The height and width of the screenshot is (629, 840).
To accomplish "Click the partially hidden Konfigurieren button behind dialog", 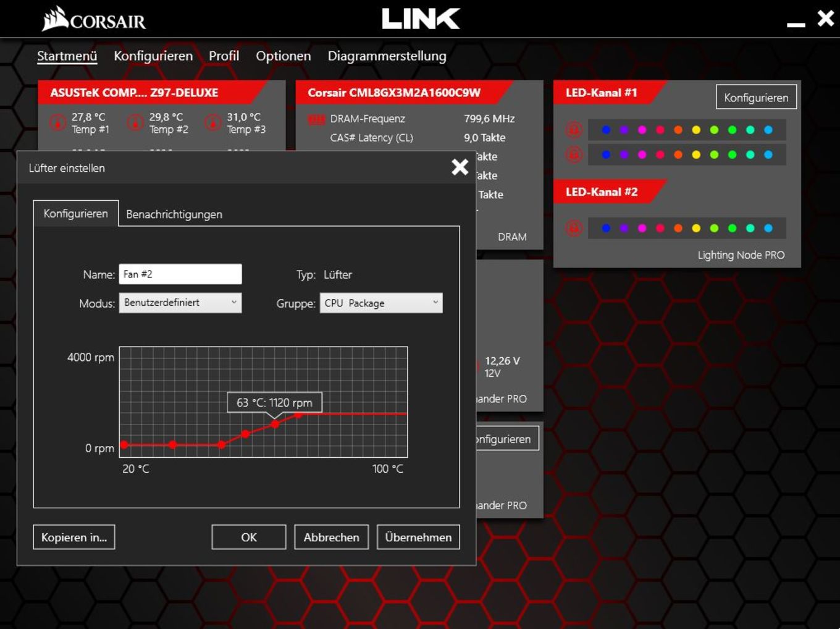I will (507, 439).
